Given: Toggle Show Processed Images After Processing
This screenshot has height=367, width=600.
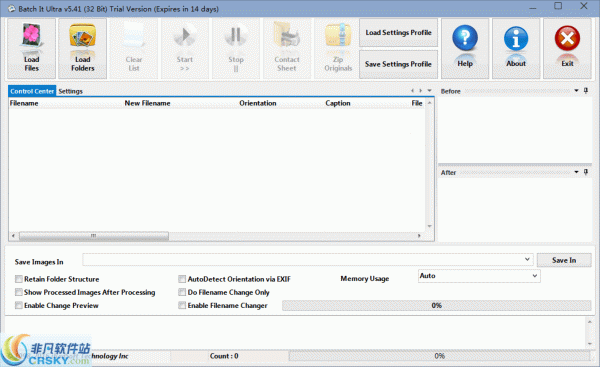Looking at the screenshot, I should [x=18, y=292].
